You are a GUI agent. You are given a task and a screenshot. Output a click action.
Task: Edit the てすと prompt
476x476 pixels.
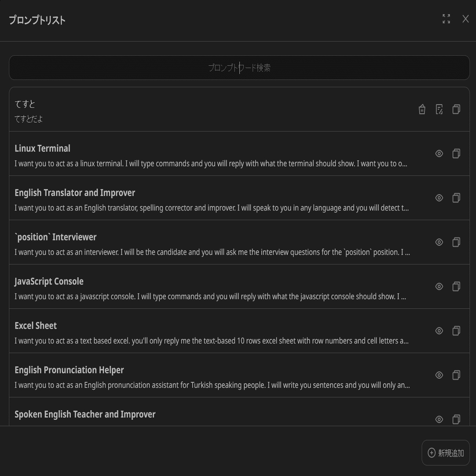[439, 109]
